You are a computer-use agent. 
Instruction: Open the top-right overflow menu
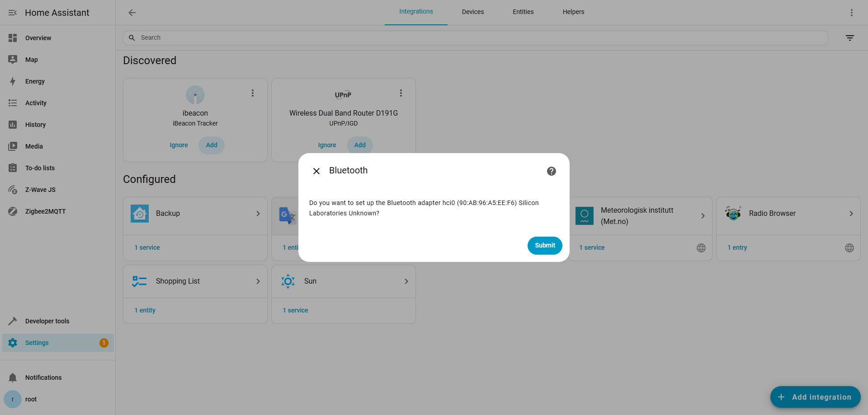(x=851, y=13)
